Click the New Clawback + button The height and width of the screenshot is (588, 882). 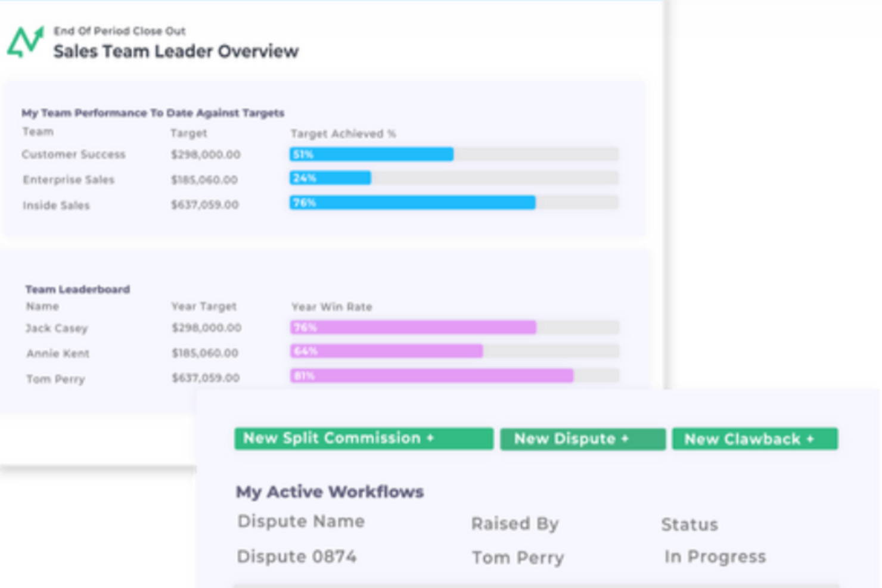(x=754, y=440)
